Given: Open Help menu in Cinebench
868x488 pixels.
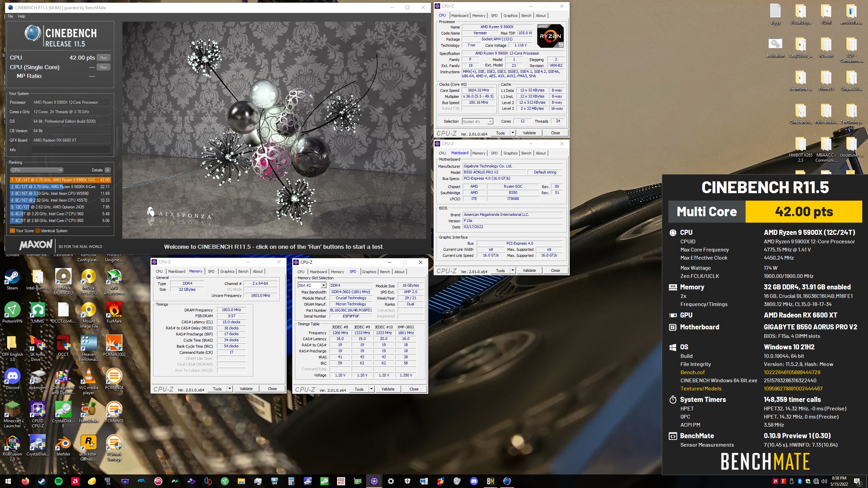Looking at the screenshot, I should coord(21,16).
